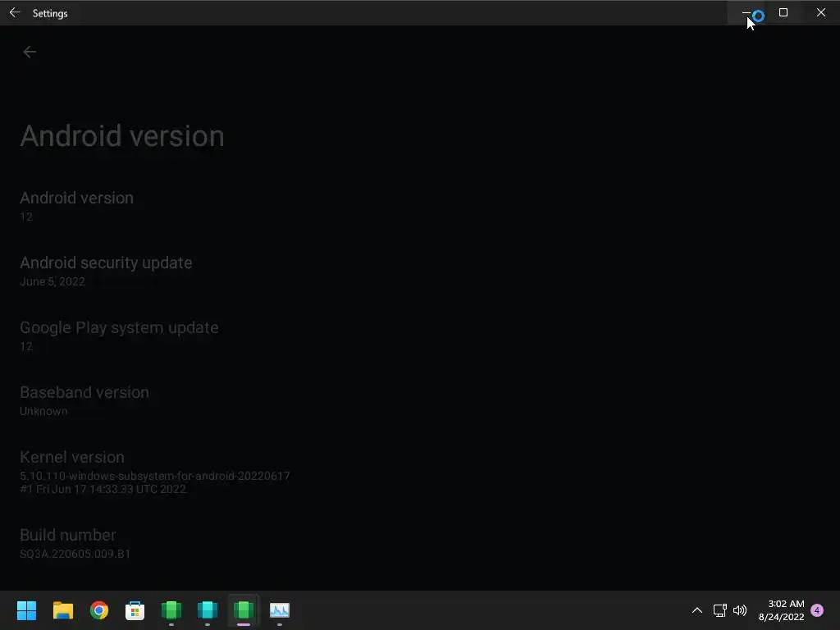Select the Kernel version entry
Screen dimensions: 840x630
tap(420, 472)
